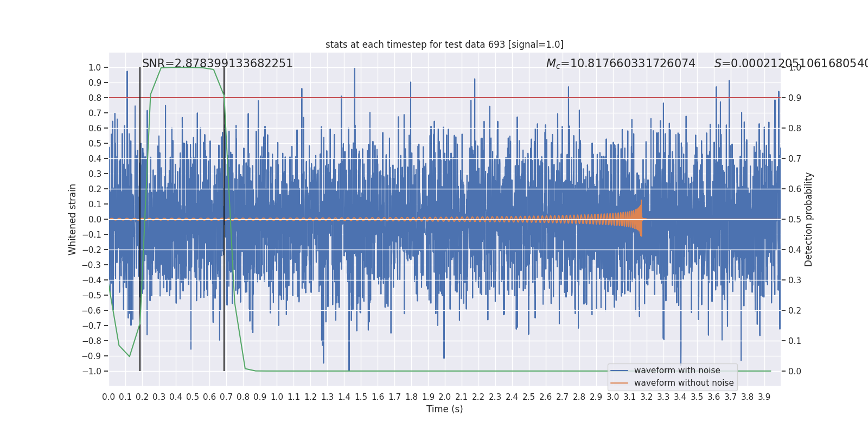868x434 pixels.
Task: Click the −0.2 tick on the whitened strain axis
Action: [92, 250]
